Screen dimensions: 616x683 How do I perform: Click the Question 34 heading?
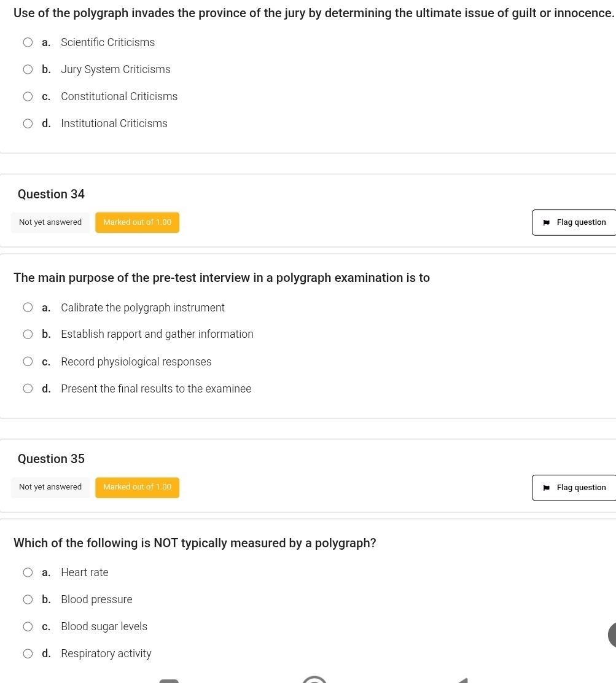click(x=51, y=194)
